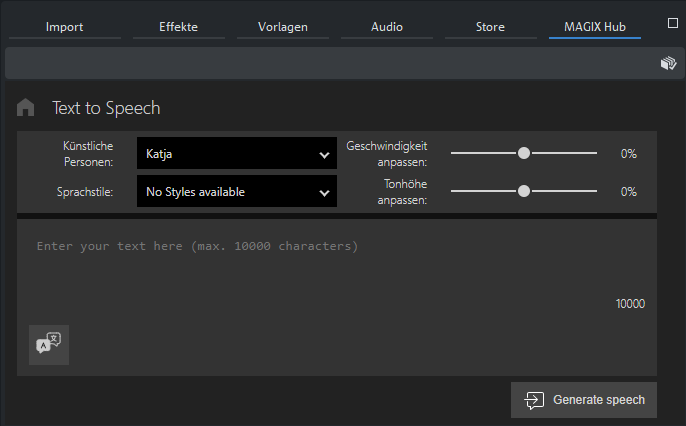686x426 pixels.
Task: Open the Vorlagen tab
Action: click(x=283, y=27)
